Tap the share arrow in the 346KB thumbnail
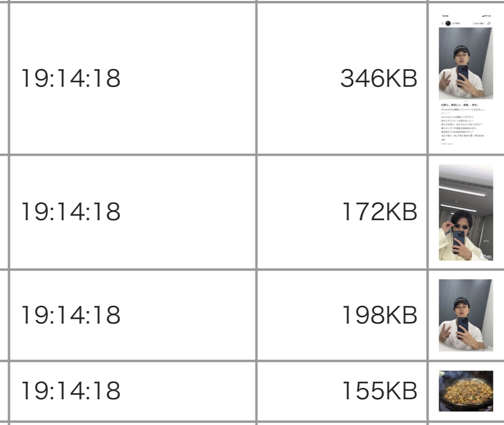 pos(489,24)
